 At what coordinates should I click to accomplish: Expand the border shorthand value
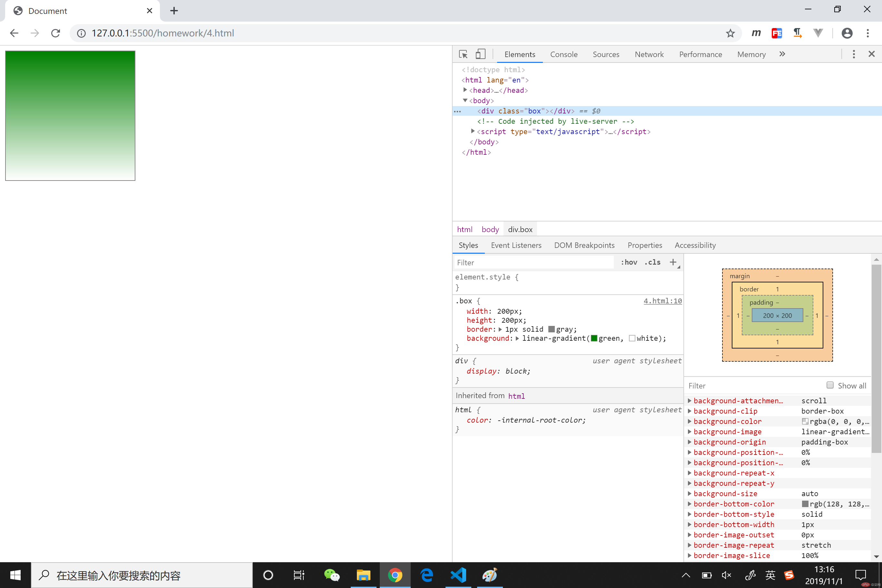[500, 329]
